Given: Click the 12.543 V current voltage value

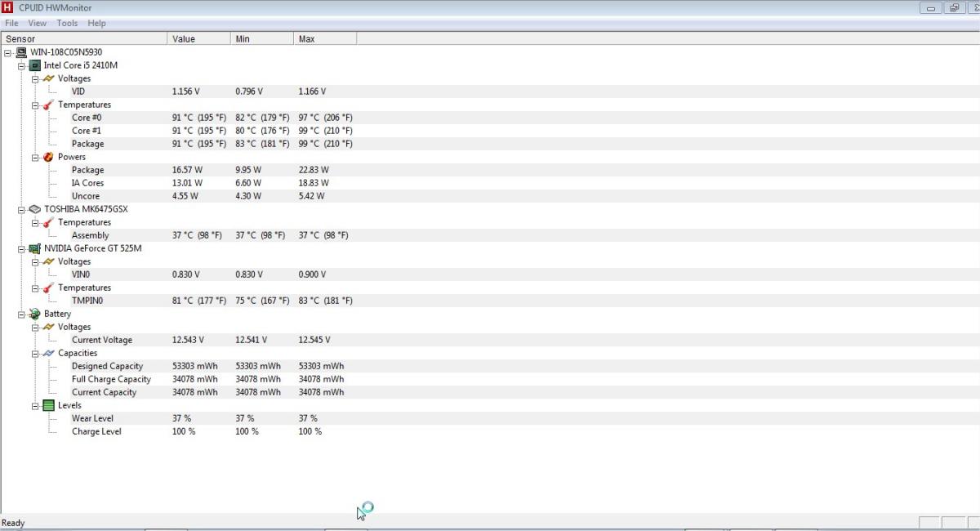Looking at the screenshot, I should pyautogui.click(x=188, y=340).
